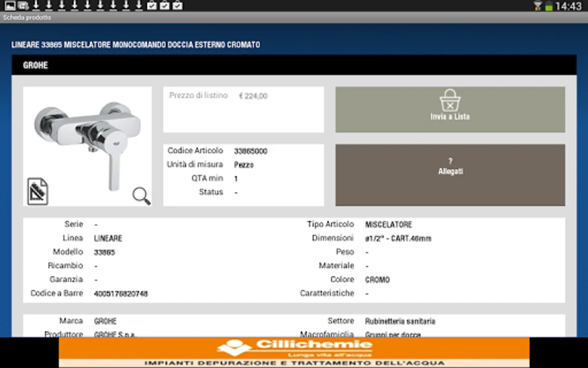Tap the Codice a Barre label

[x=57, y=293]
